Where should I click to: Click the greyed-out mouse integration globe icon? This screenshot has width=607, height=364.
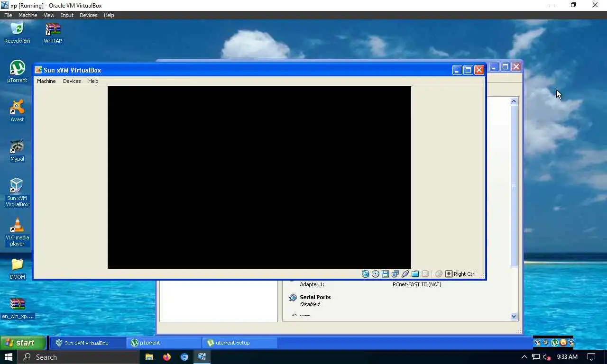tap(439, 274)
